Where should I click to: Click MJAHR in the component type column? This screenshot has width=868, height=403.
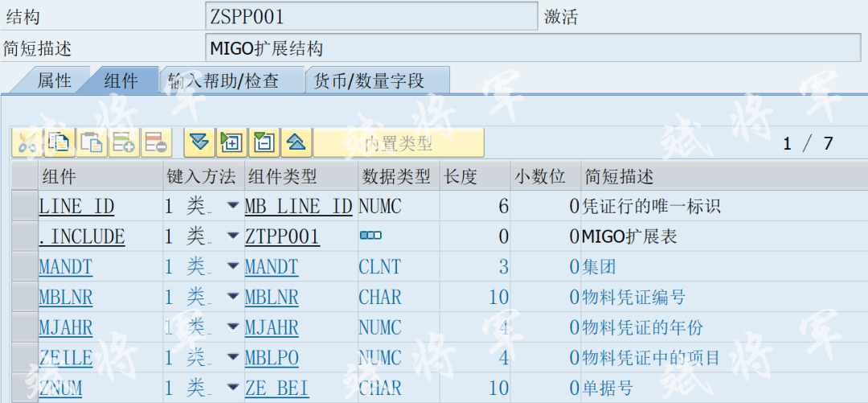click(x=272, y=327)
